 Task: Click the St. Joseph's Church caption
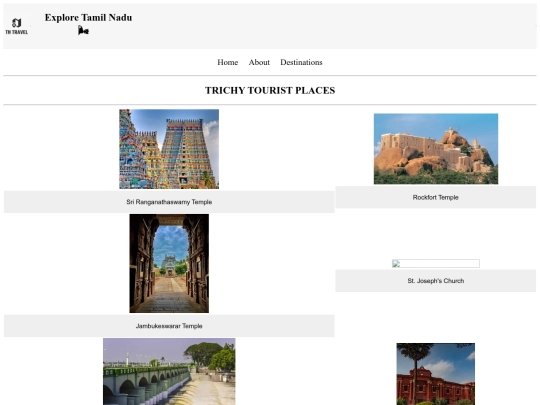click(435, 281)
